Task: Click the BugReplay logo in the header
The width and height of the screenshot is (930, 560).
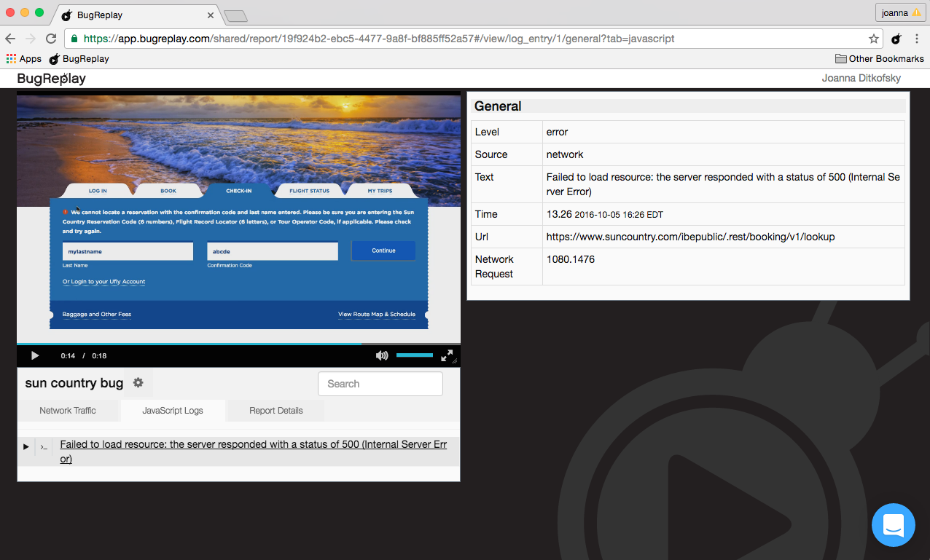Action: point(52,79)
